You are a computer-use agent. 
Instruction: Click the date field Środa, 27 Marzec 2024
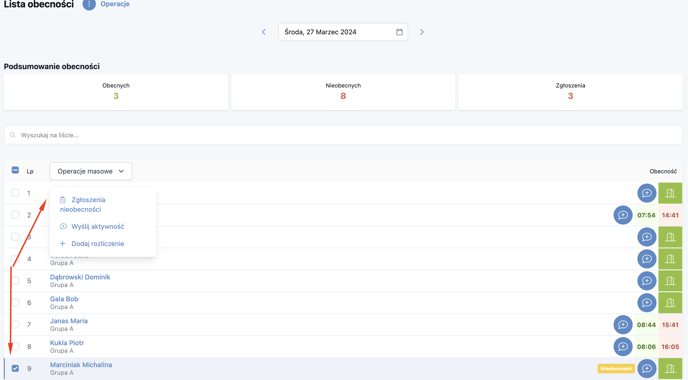[x=343, y=32]
